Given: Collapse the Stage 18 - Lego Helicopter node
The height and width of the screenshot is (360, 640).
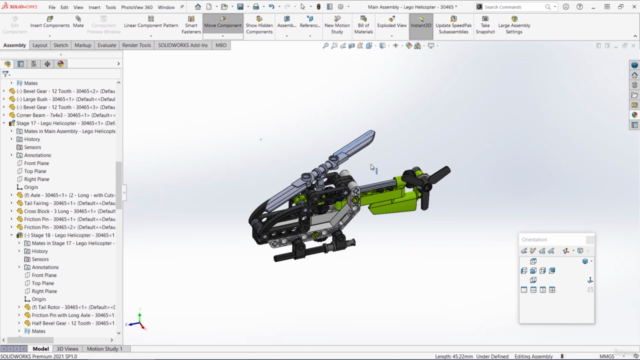Looking at the screenshot, I should point(11,235).
